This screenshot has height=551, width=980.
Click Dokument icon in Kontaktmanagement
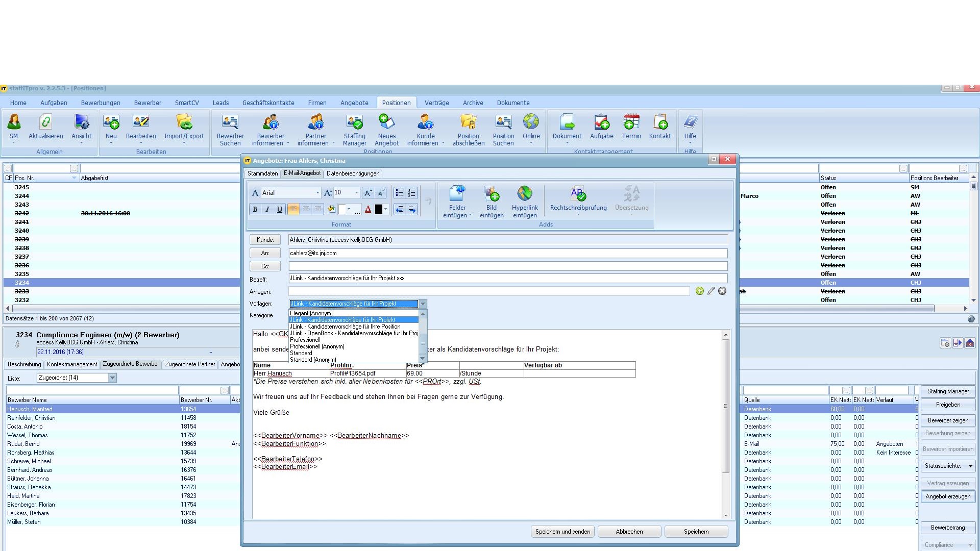(x=567, y=128)
